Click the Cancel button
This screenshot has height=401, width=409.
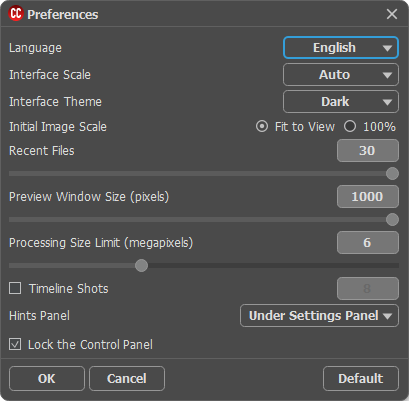[127, 379]
